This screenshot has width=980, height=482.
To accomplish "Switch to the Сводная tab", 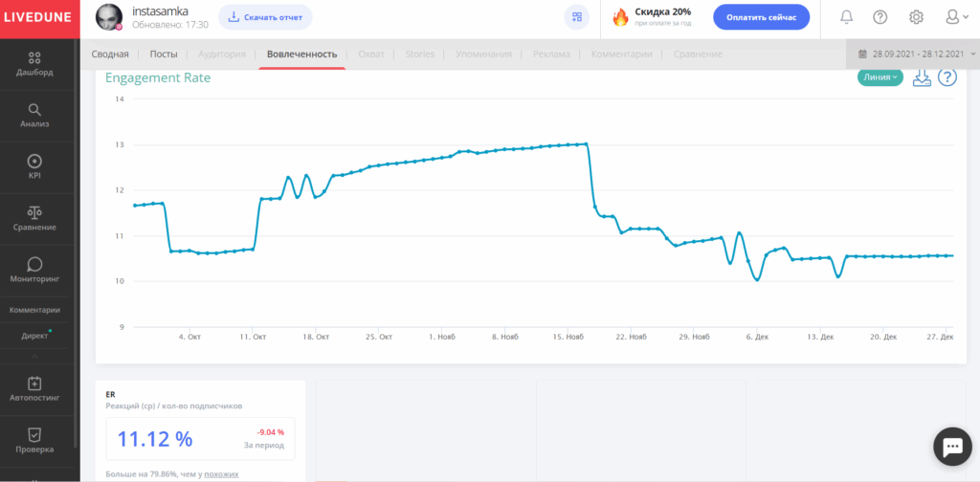I will [110, 55].
